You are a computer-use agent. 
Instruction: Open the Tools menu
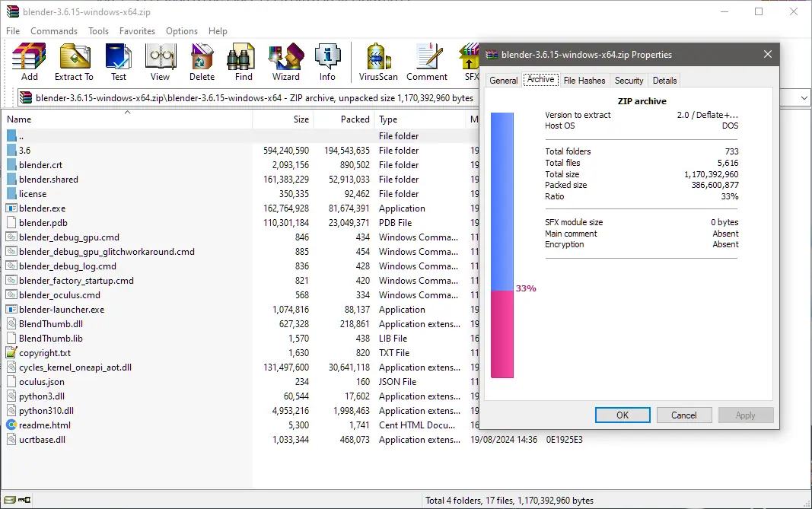(x=98, y=31)
